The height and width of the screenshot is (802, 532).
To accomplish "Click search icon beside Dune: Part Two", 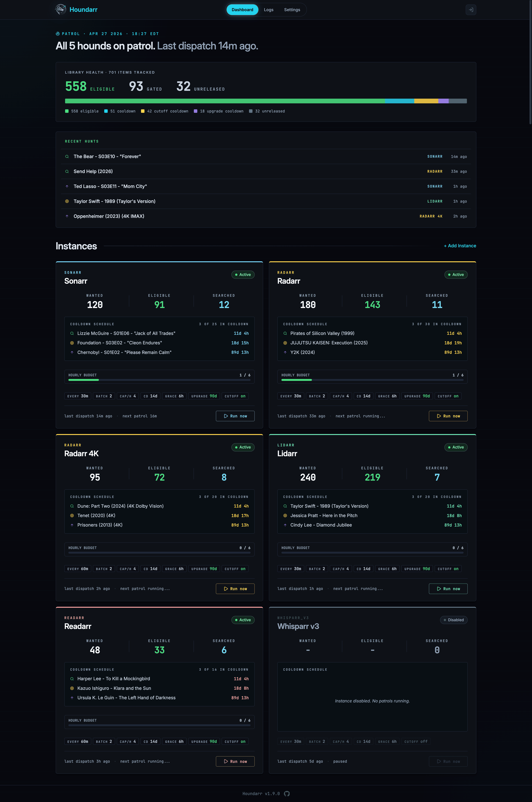I will point(72,506).
